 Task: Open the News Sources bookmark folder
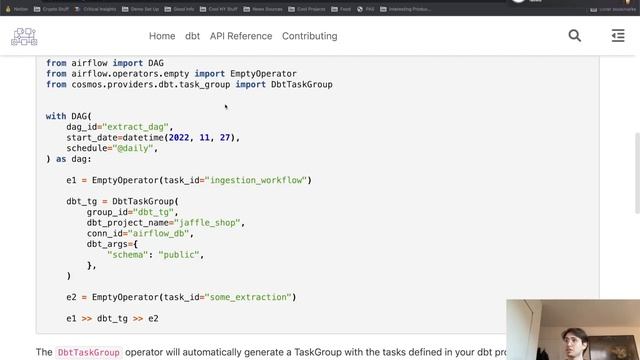click(263, 9)
